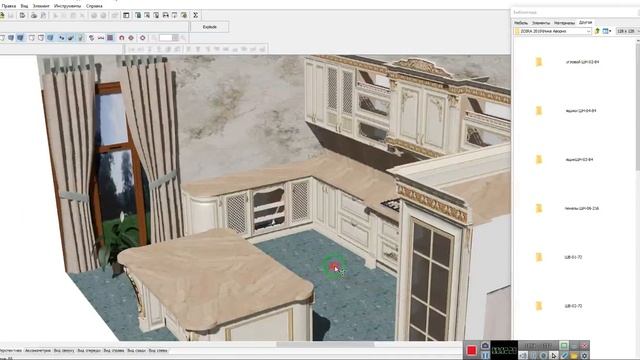Switch to the Аксонометрия view tab
This screenshot has height=360, width=640.
coord(38,351)
